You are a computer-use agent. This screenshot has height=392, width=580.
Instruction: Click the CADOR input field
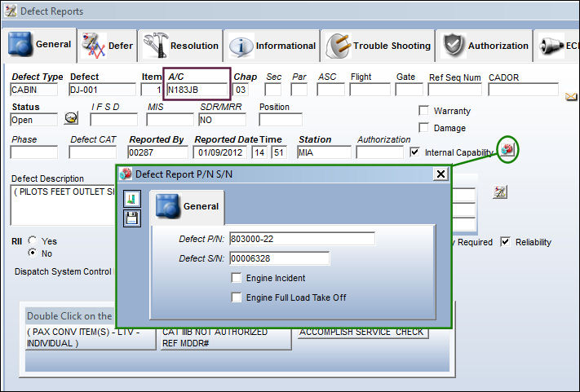523,90
